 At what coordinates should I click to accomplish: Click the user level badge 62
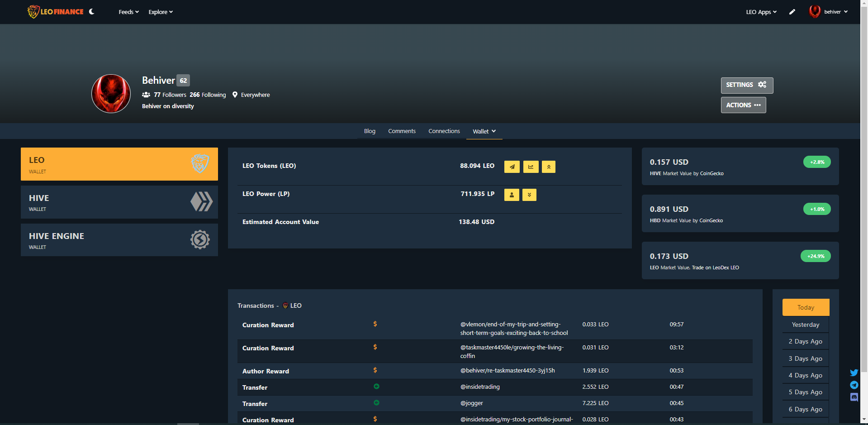tap(183, 81)
